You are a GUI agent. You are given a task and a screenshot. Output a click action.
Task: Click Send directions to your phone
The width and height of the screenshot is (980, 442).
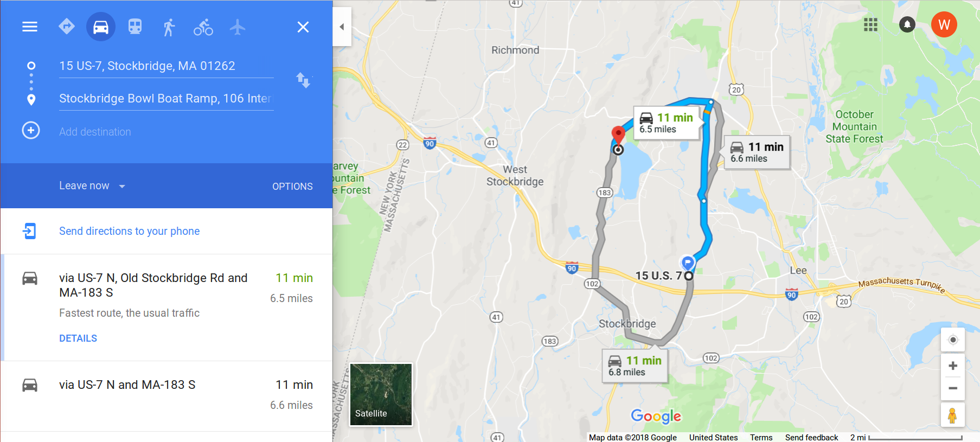tap(129, 231)
